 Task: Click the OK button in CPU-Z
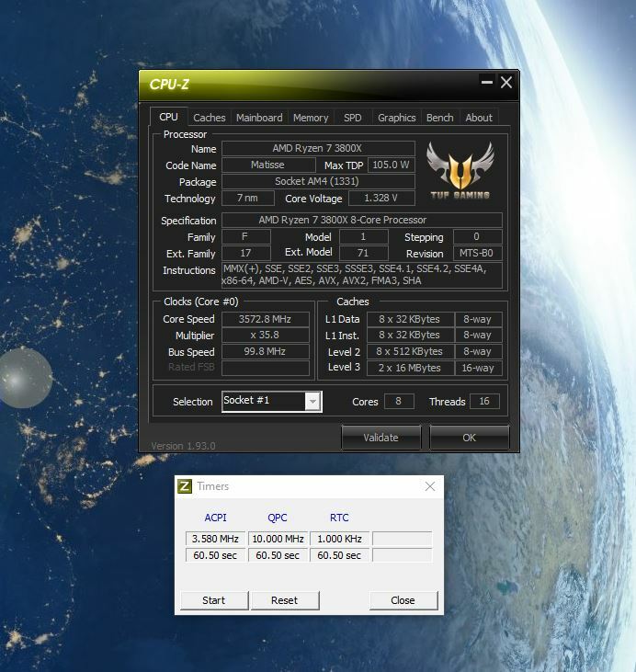pos(470,438)
